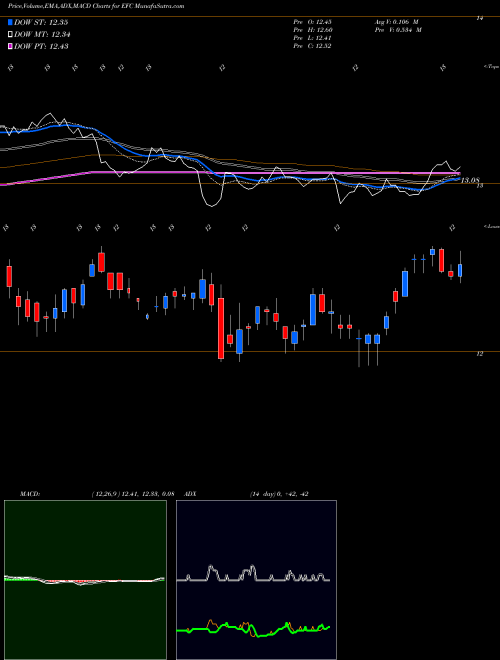Screen dimensions: 500x660
Task: Click the last blue candlestick on the right
Action: tap(460, 270)
